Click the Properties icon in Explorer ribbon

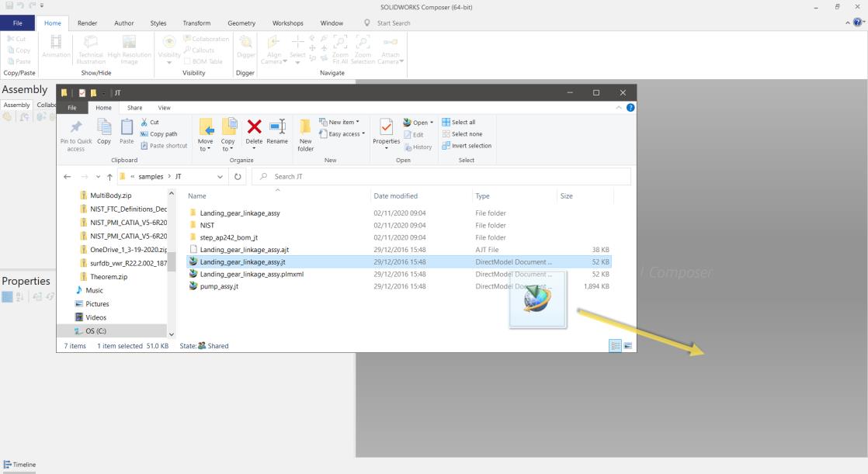(387, 127)
